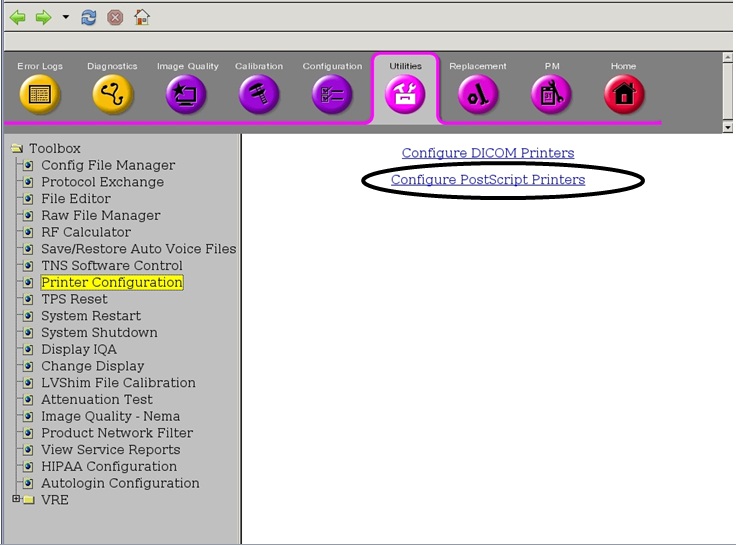
Task: Open navigation history dropdown arrow
Action: coord(65,17)
